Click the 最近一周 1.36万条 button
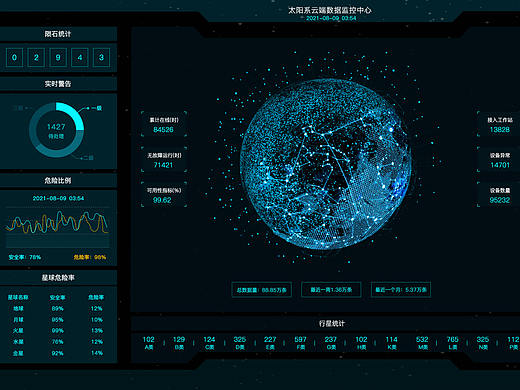This screenshot has width=520, height=390. pos(331,290)
